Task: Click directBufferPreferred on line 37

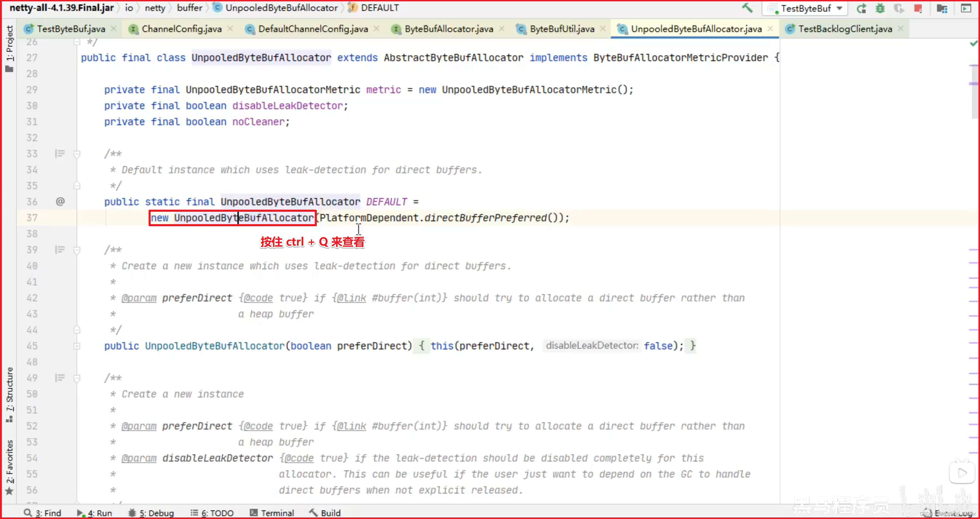Action: [485, 218]
